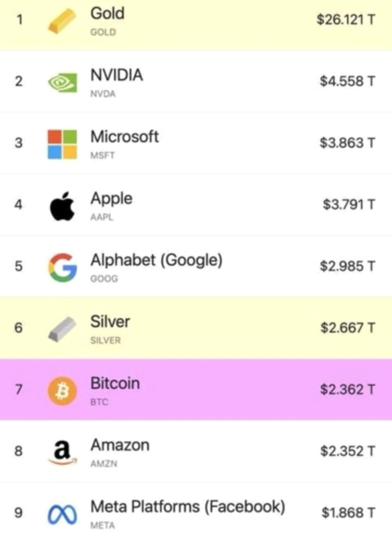Click the black Apple logo
The height and width of the screenshot is (543, 392).
[61, 205]
